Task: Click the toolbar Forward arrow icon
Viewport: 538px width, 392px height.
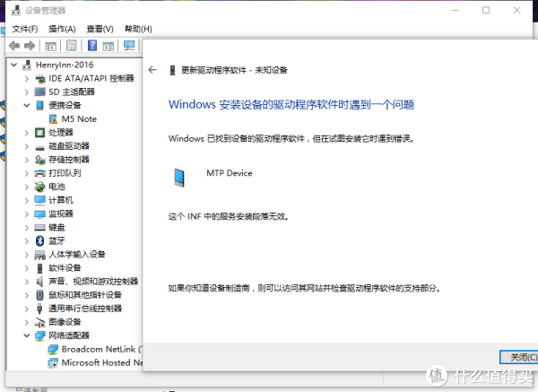Action: pos(30,46)
